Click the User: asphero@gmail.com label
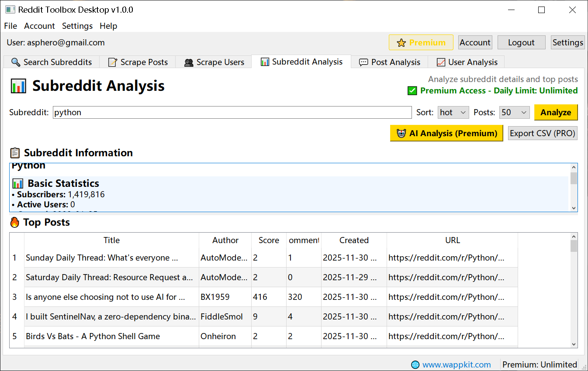Viewport: 588px width, 371px height. point(55,42)
